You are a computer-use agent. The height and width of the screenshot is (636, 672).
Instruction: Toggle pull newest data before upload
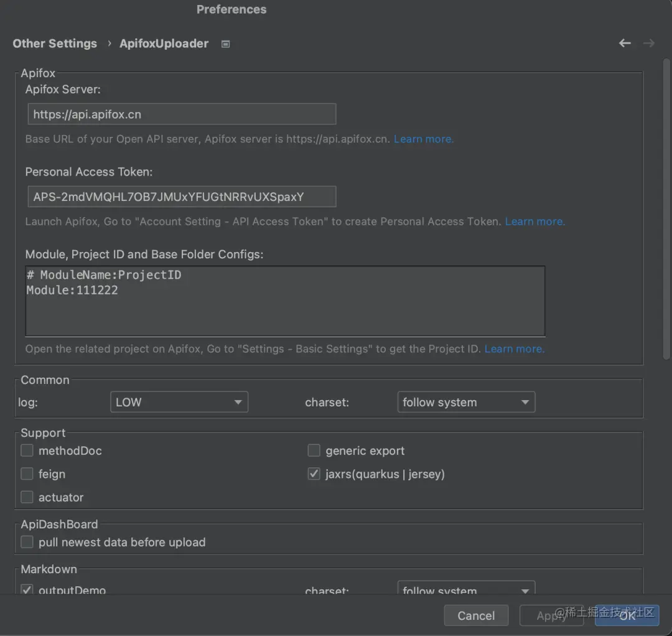pos(27,541)
